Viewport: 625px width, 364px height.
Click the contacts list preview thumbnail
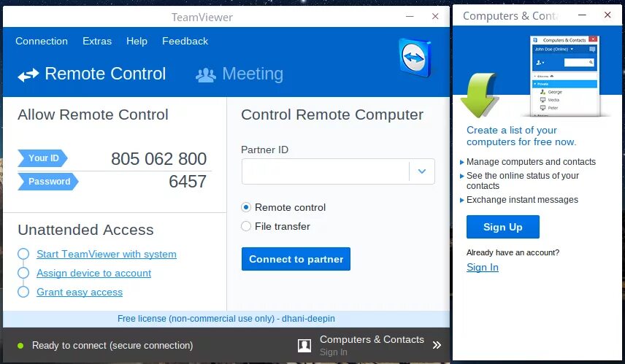tap(565, 76)
